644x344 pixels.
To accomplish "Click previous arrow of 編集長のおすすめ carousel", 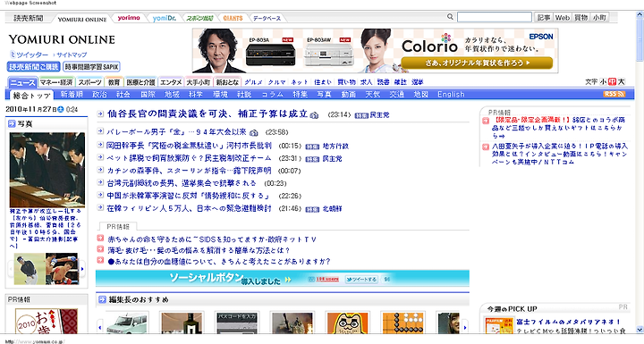I will (100, 327).
